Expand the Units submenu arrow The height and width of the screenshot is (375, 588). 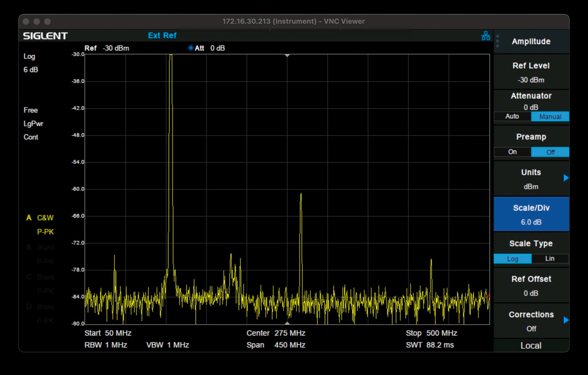[x=566, y=178]
